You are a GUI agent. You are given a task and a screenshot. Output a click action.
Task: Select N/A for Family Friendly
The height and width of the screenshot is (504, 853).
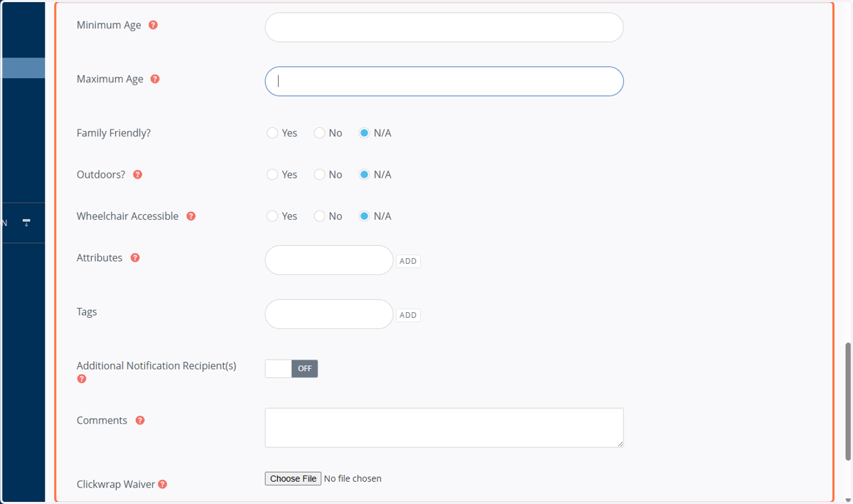(365, 133)
